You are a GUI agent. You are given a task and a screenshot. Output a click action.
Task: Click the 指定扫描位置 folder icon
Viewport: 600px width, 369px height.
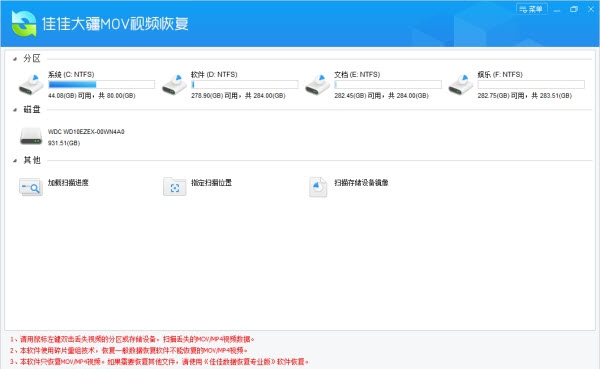(x=174, y=187)
